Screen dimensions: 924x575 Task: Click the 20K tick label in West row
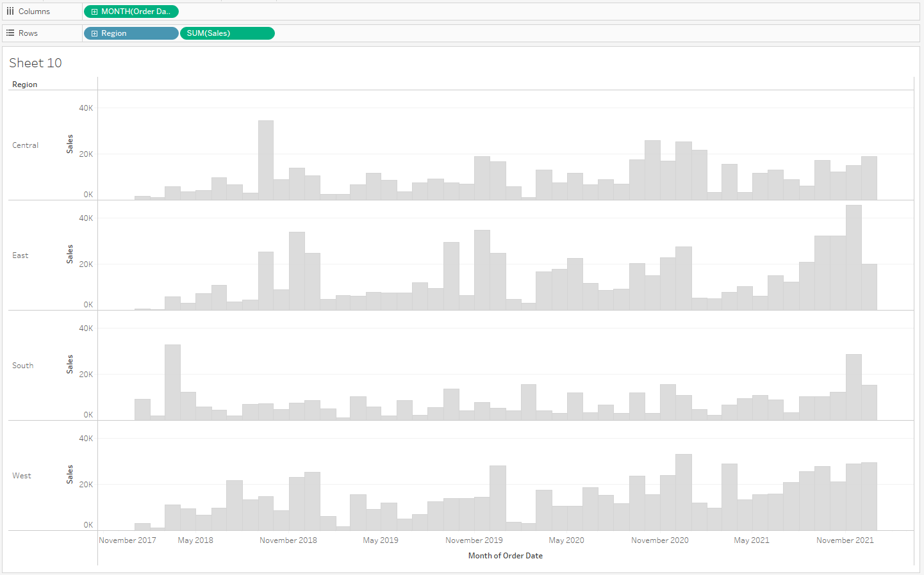86,485
